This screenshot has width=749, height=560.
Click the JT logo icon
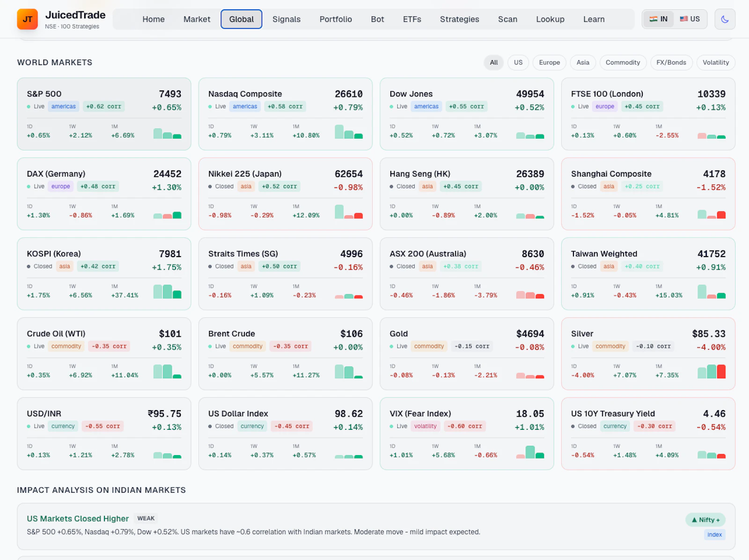point(27,19)
